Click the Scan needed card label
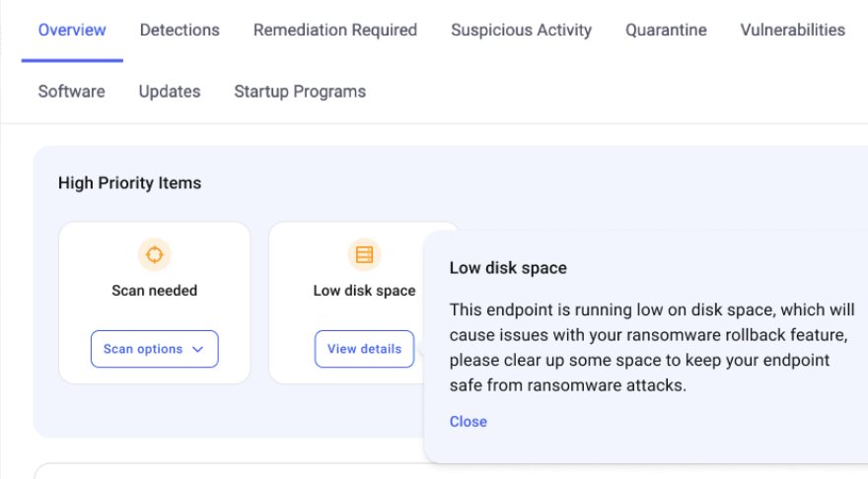868x479 pixels. (155, 291)
